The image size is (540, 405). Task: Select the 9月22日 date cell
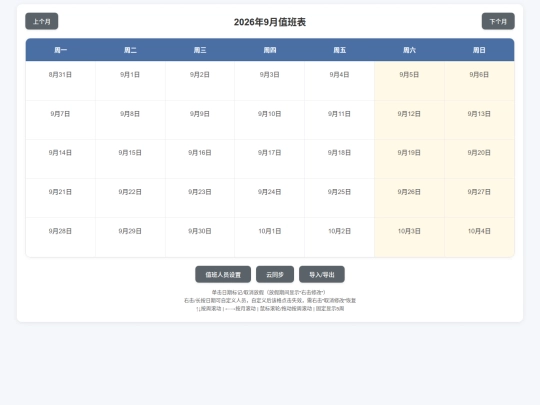[130, 198]
